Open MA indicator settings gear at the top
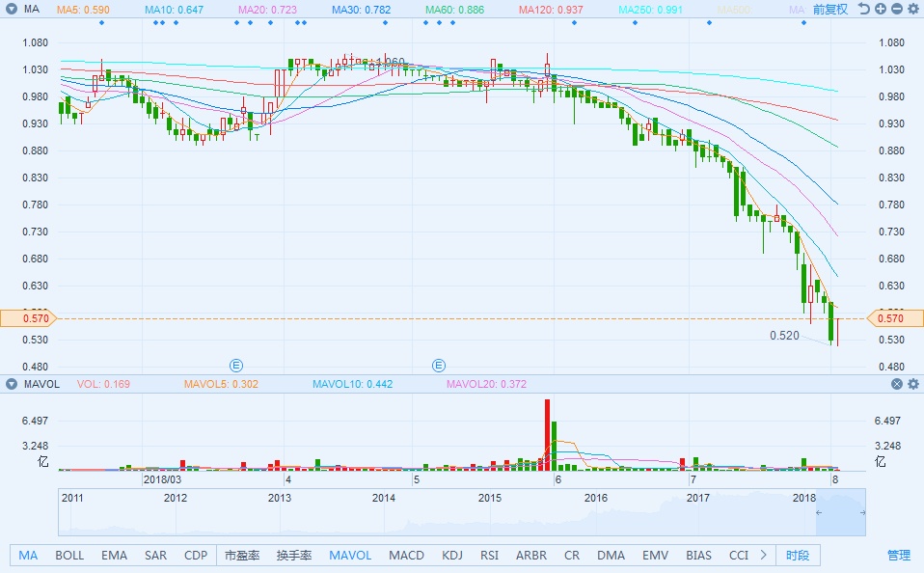Viewport: 924px width, 573px height. coord(913,9)
